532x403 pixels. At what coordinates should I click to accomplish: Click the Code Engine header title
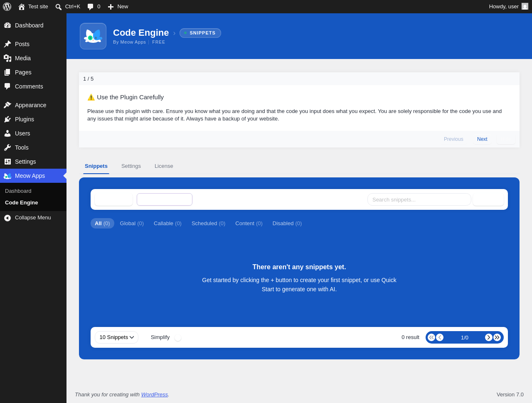pyautogui.click(x=141, y=33)
